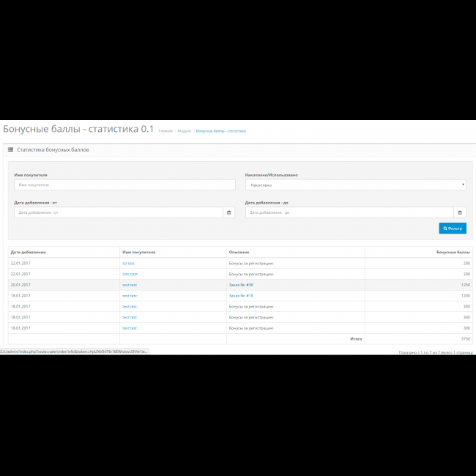Click the 'Имя покупателя' column header
The height and width of the screenshot is (476, 476).
[138, 252]
